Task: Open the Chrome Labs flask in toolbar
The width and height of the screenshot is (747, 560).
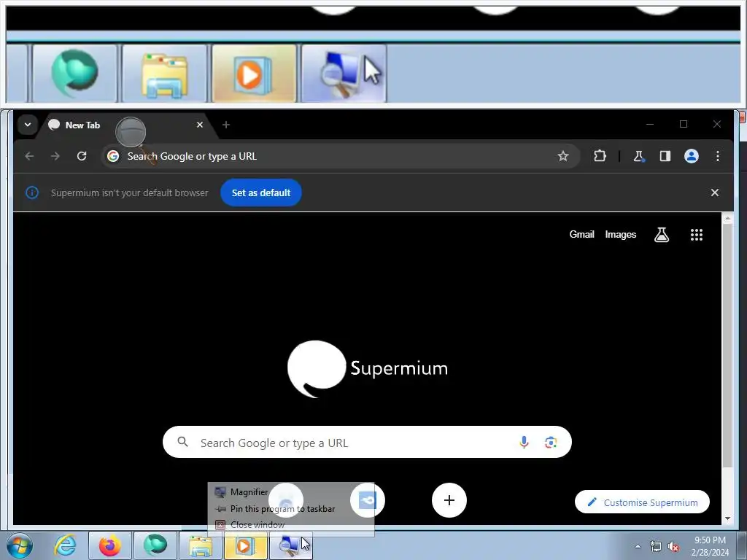Action: (638, 156)
